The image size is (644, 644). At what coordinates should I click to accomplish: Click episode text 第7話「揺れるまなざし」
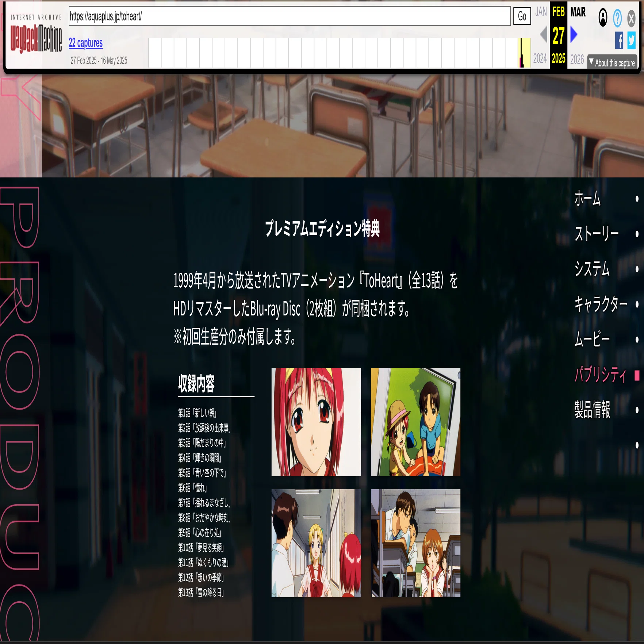point(205,503)
